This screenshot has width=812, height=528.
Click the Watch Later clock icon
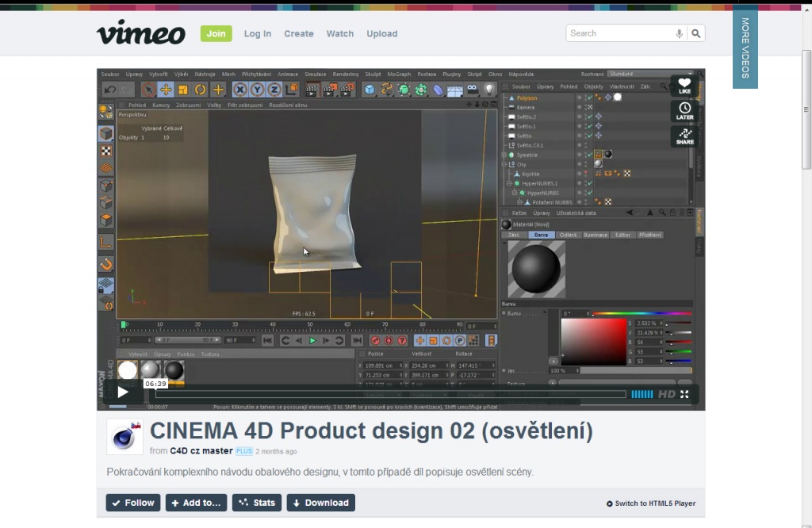(x=684, y=111)
